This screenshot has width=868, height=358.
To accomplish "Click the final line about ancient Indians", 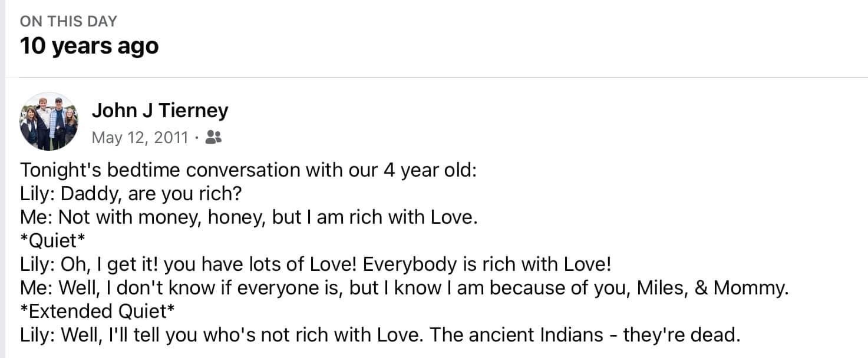I will click(x=379, y=335).
